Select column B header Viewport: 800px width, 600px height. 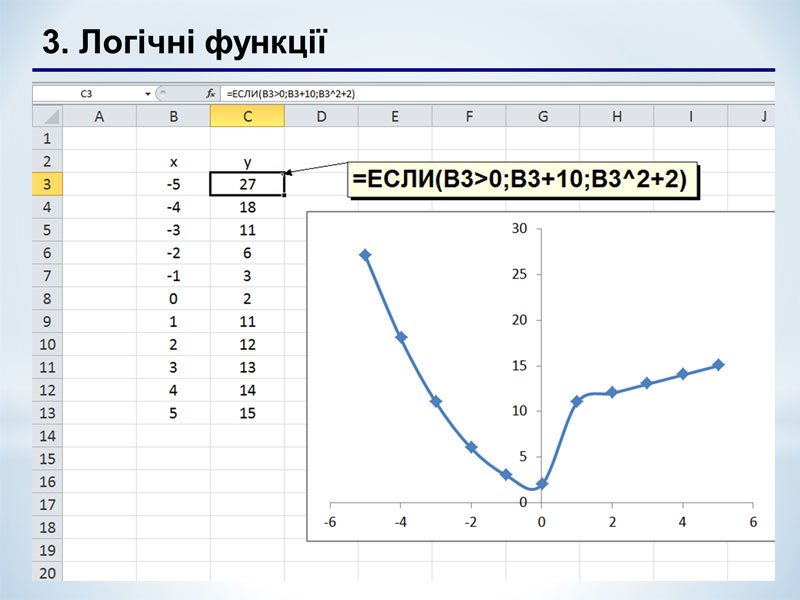click(x=174, y=117)
